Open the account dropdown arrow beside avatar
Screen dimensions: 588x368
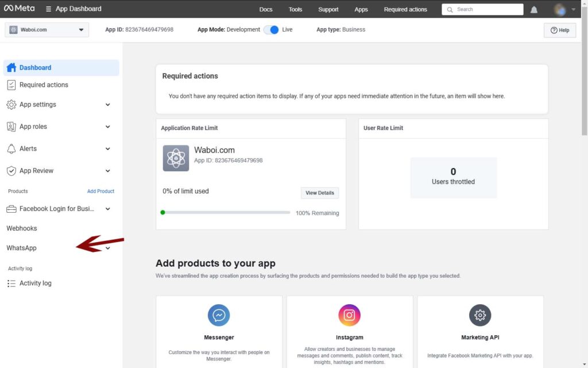[x=574, y=9]
